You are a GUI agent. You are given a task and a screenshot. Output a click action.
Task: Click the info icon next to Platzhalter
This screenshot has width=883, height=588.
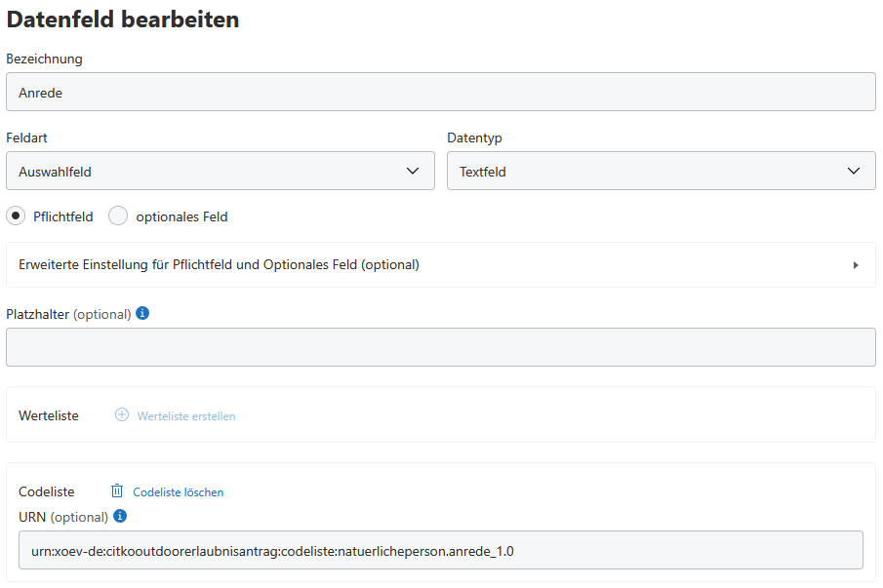(x=142, y=314)
